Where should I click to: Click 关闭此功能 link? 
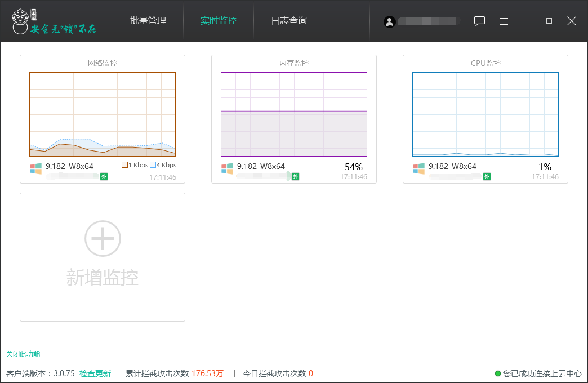coord(23,354)
